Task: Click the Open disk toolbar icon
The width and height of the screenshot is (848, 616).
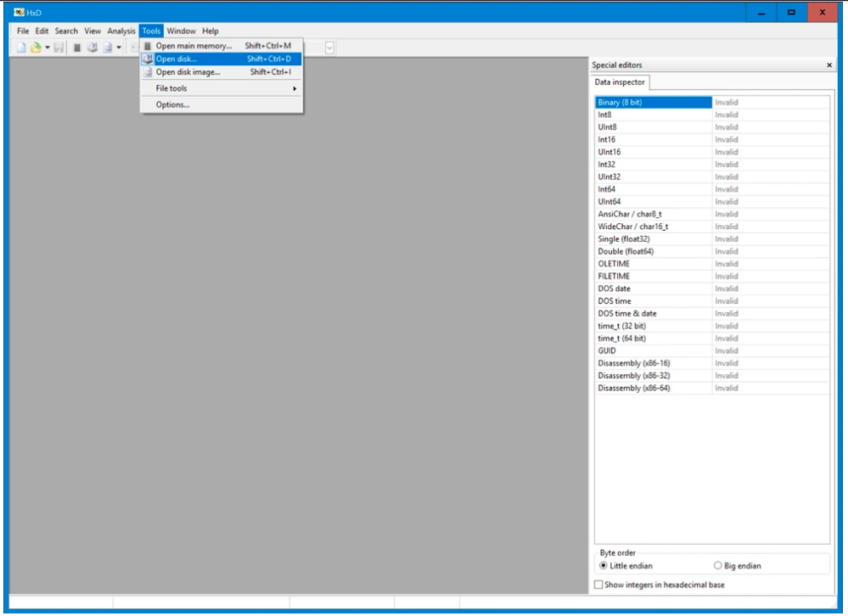Action: coord(93,48)
